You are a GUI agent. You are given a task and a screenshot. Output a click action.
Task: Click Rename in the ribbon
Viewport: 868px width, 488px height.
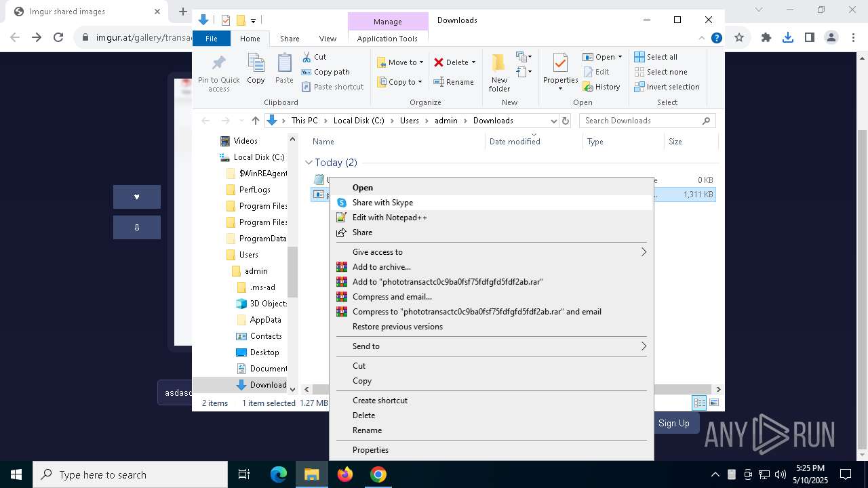(x=454, y=82)
